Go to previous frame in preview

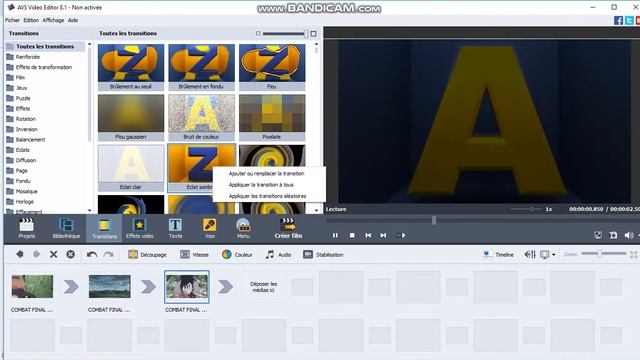pos(368,235)
